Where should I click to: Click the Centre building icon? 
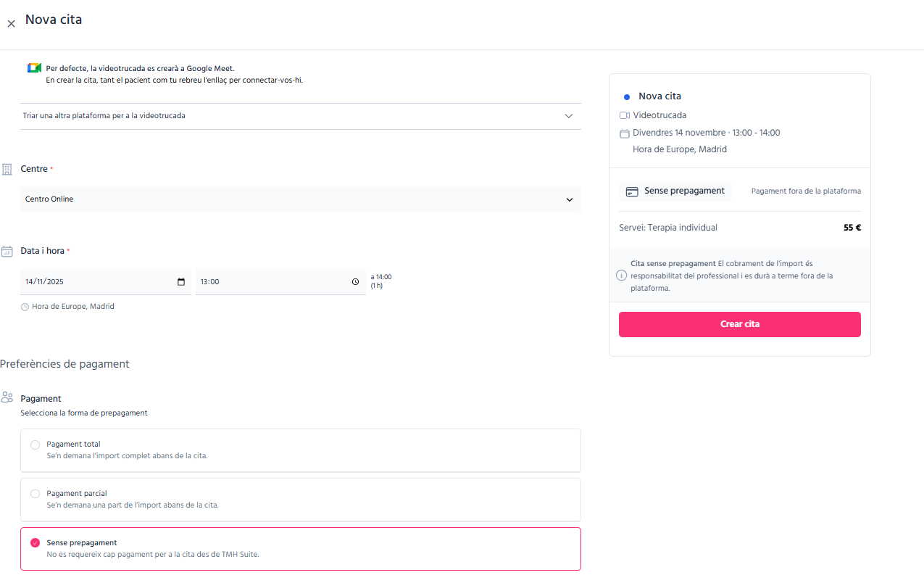point(7,169)
